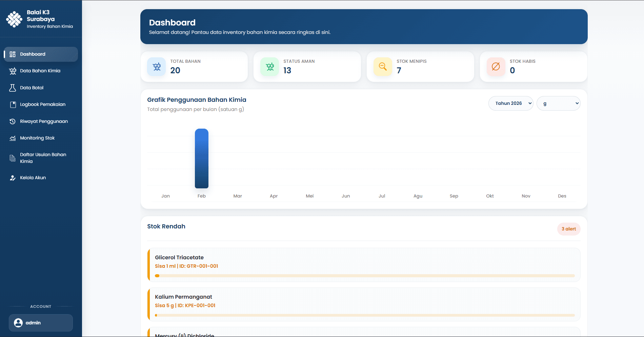
Task: Click the Stok Menipis count 7
Action: tap(399, 71)
